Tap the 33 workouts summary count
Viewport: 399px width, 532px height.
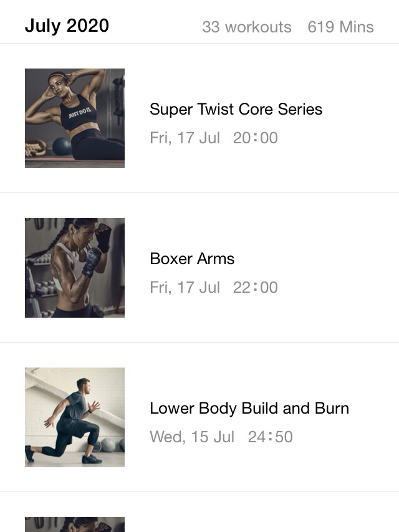click(247, 27)
